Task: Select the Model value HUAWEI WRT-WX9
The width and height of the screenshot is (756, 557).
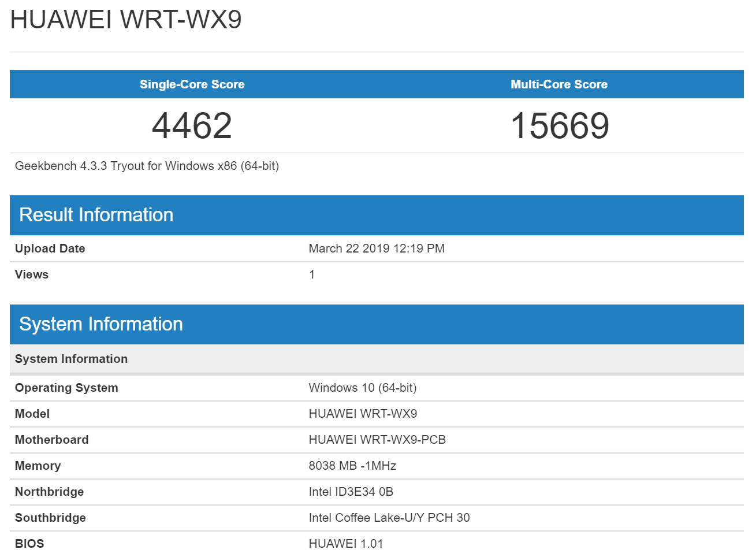Action: 363,414
